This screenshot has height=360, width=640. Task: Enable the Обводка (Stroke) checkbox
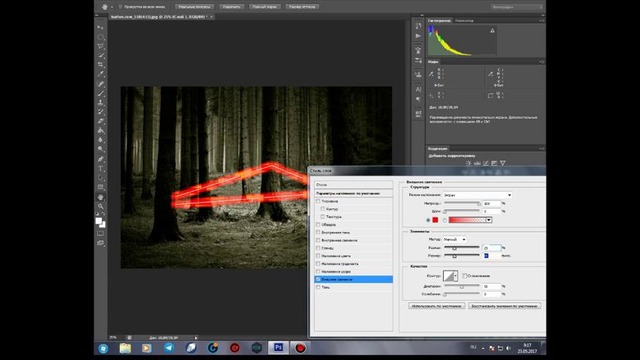click(318, 224)
